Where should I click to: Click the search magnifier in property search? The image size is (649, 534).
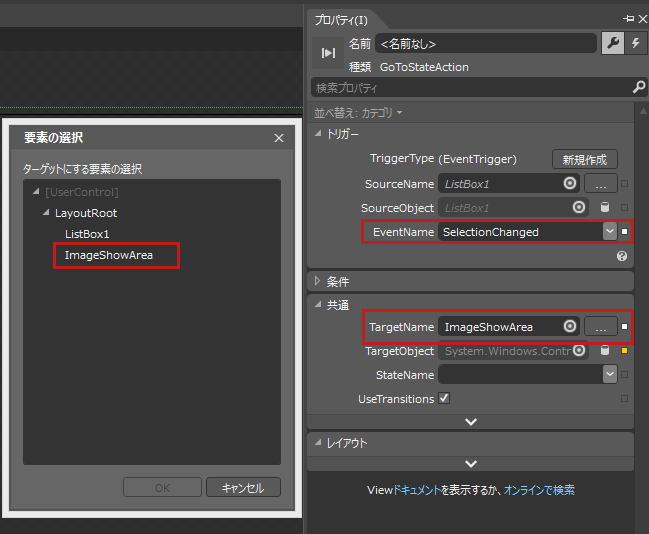(x=639, y=87)
